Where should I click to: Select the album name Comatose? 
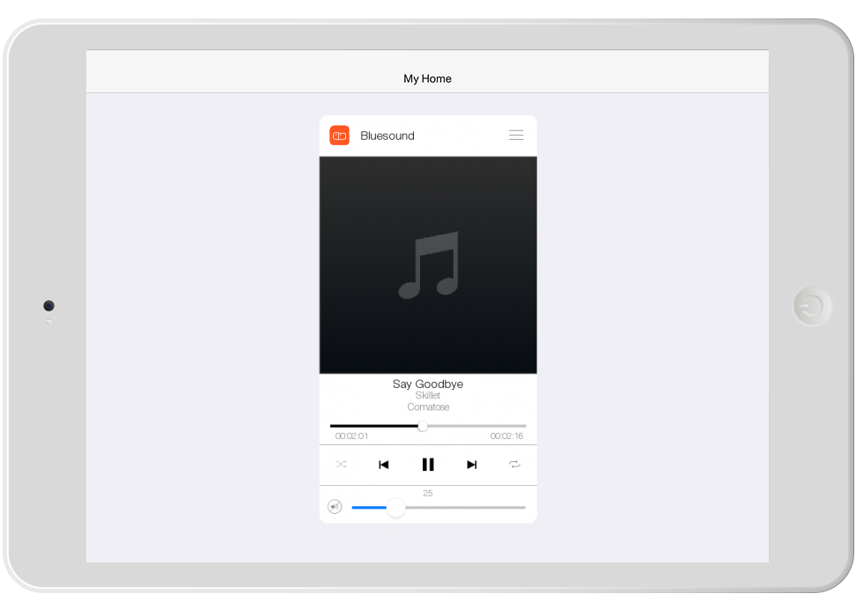pos(428,407)
